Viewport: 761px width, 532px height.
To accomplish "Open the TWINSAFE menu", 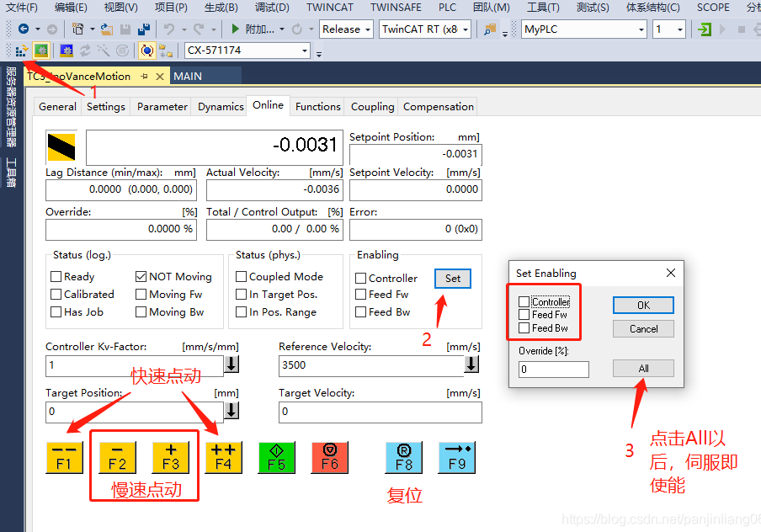I will pos(396,8).
